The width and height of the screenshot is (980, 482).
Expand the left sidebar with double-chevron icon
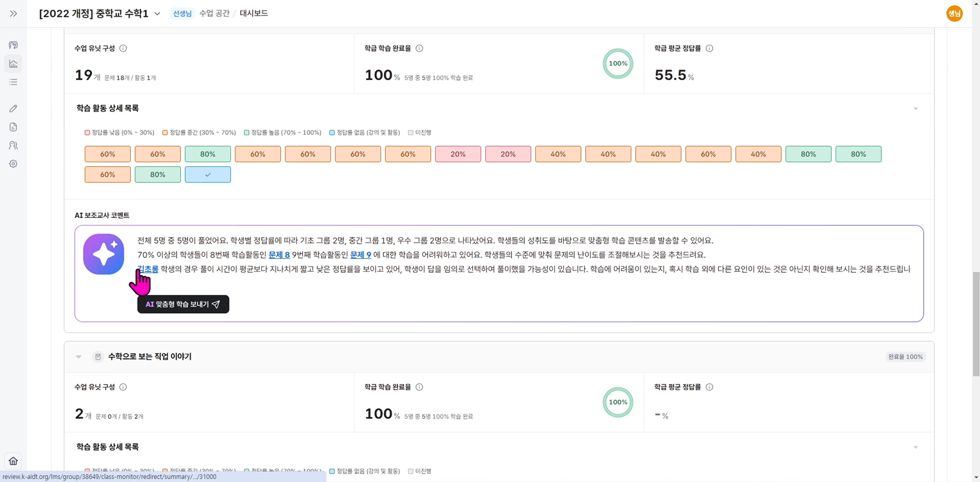13,13
